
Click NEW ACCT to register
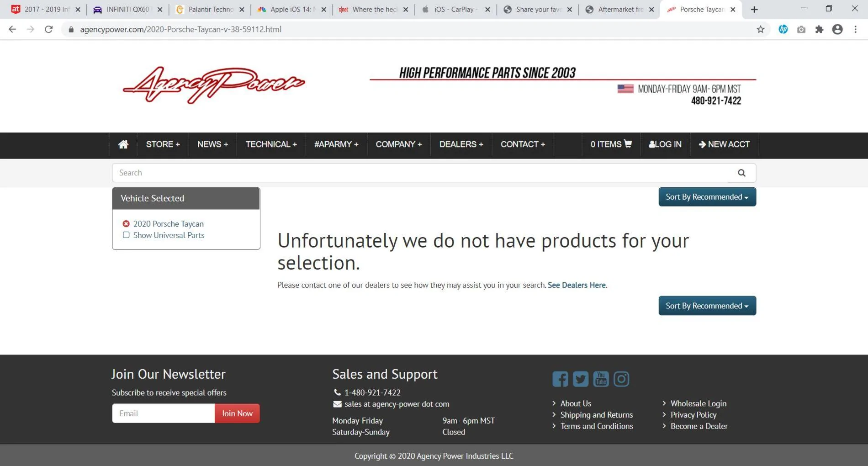coord(724,144)
